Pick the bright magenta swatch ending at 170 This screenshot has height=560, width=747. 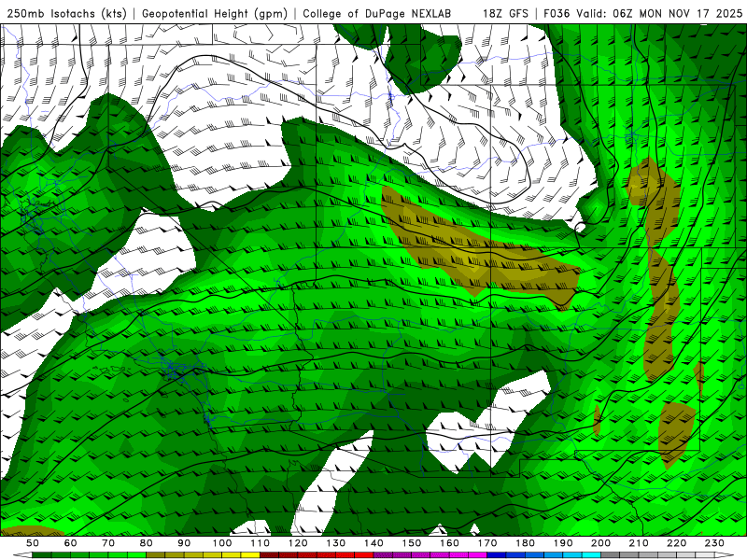pos(478,554)
